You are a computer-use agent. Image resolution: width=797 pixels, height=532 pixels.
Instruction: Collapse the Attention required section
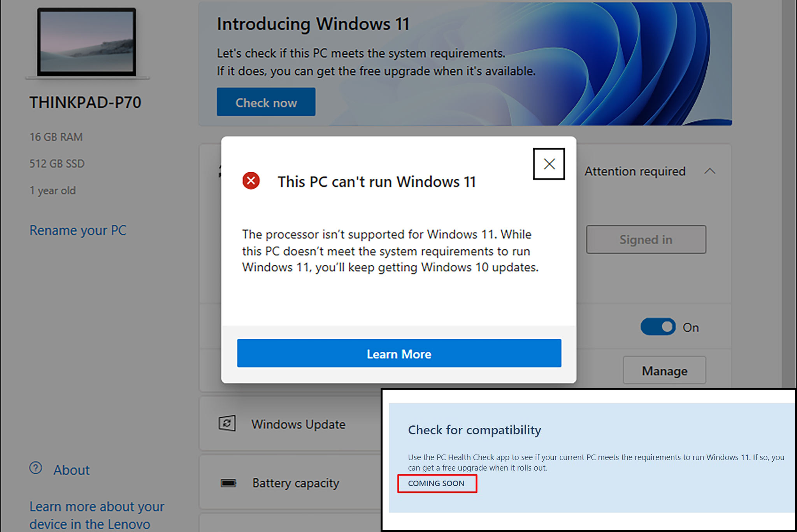click(x=710, y=171)
